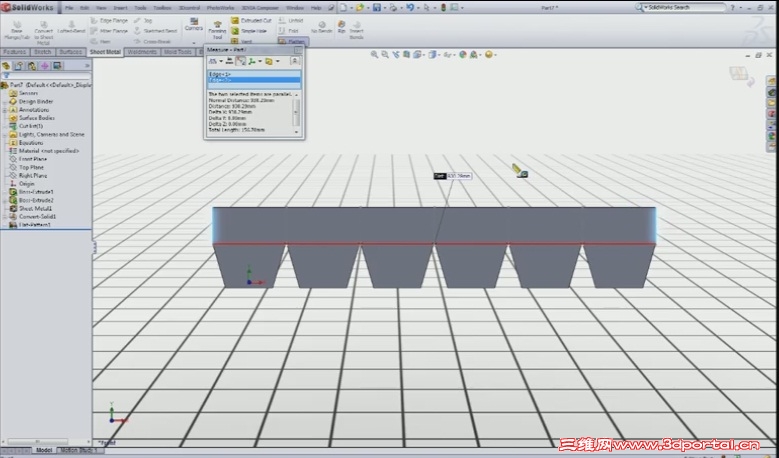The height and width of the screenshot is (458, 779).
Task: Select the Front Plane tree item
Action: pos(33,159)
